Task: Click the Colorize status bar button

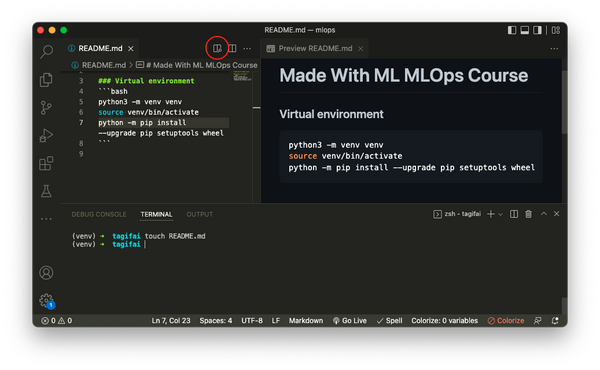Action: 506,321
